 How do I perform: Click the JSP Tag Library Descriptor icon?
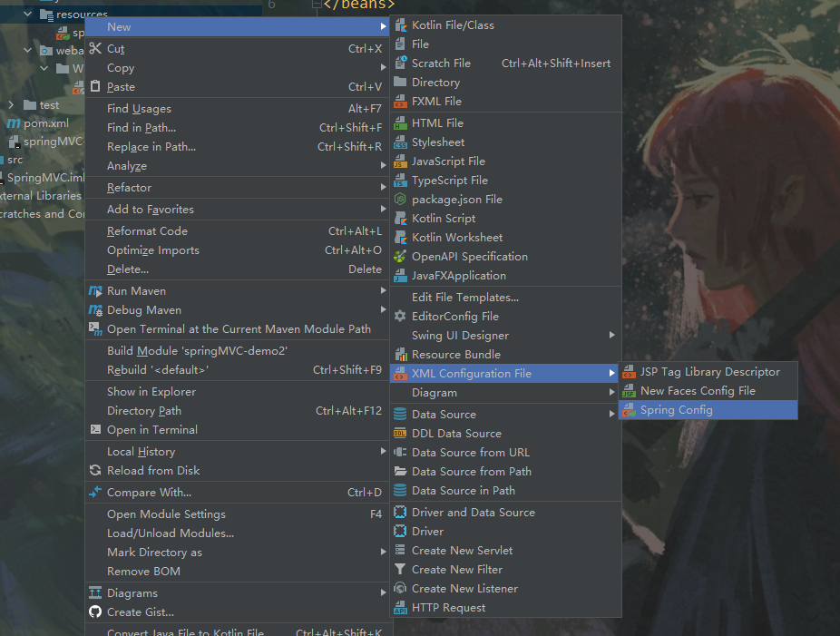629,372
